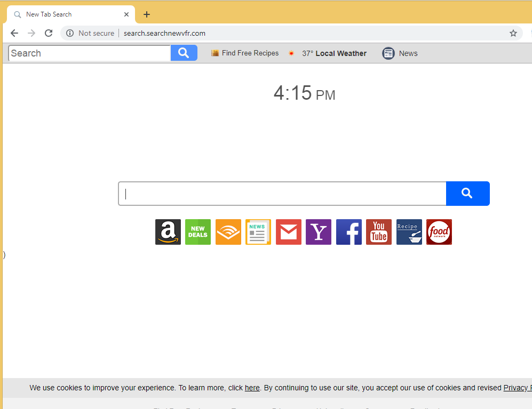Open the Audible orange shortcut tile

pos(228,232)
